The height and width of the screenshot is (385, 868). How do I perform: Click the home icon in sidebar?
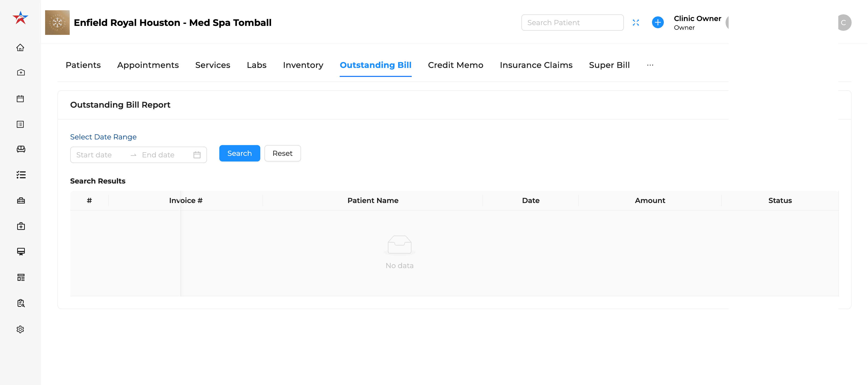pyautogui.click(x=20, y=47)
